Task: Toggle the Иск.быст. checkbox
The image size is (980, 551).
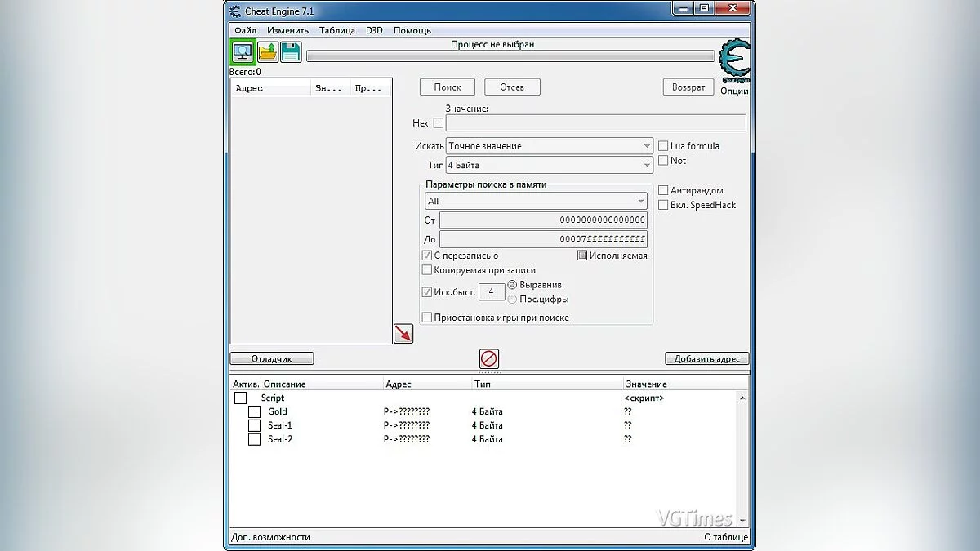Action: coord(426,292)
